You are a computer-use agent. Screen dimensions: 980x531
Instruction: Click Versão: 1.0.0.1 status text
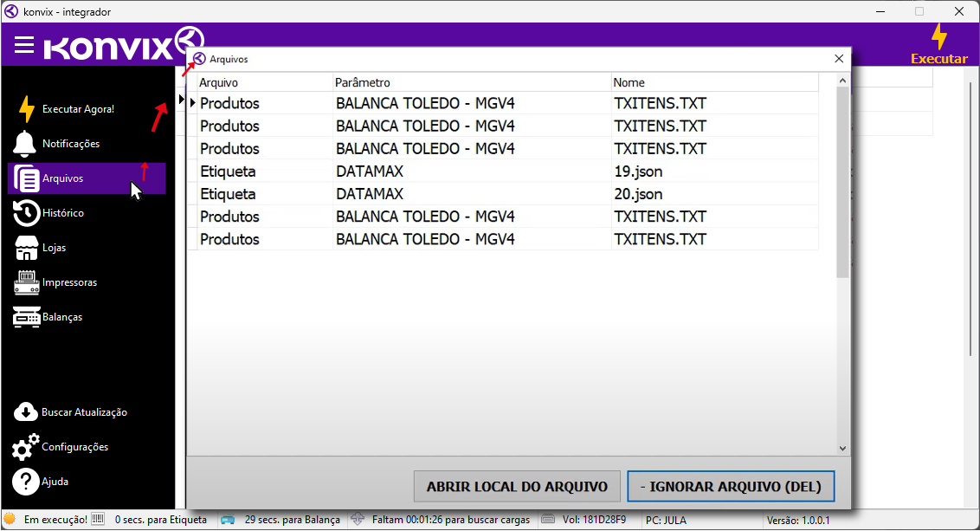click(798, 520)
